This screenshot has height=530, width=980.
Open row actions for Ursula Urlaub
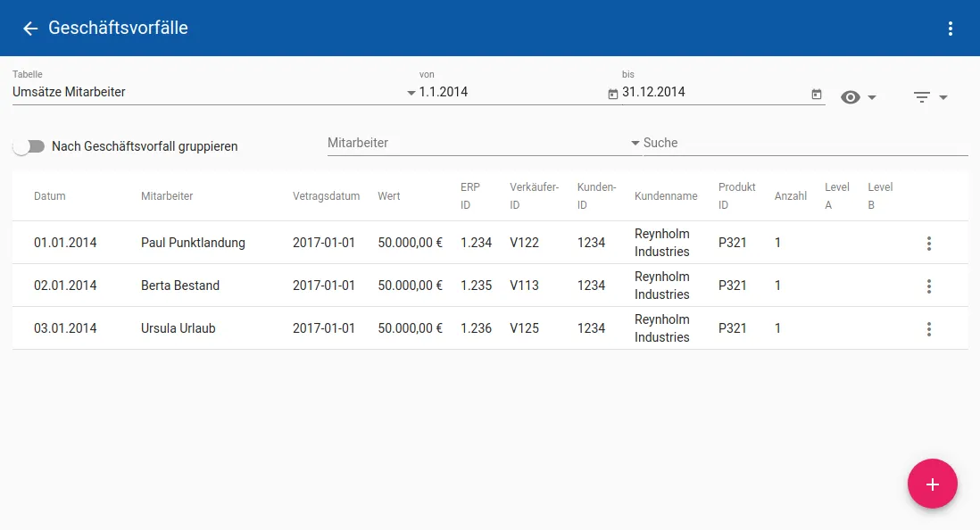[x=929, y=328]
